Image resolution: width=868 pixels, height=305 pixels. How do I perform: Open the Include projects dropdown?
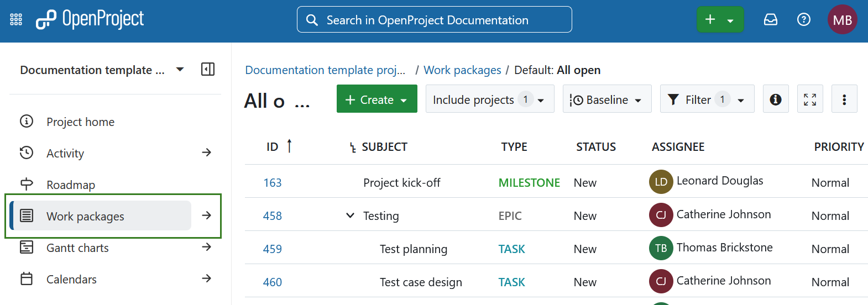point(490,99)
